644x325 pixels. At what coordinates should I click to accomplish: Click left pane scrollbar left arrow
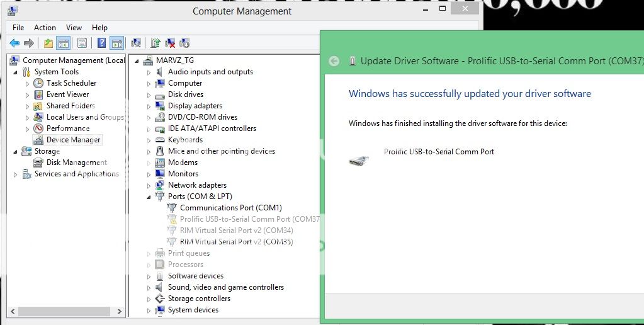coord(13,311)
